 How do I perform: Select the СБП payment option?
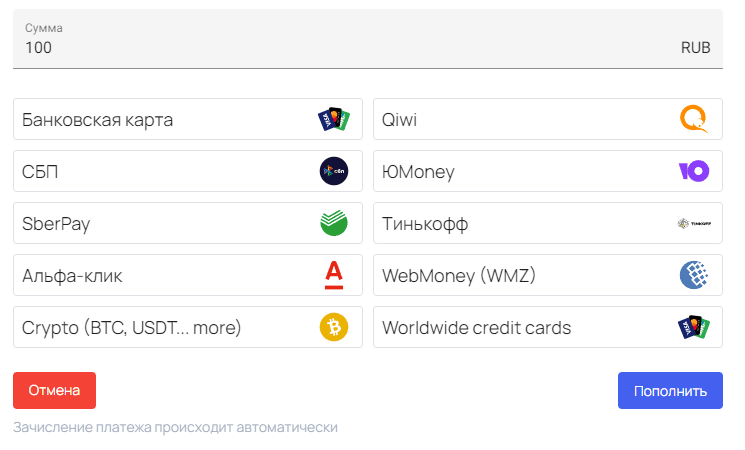click(x=188, y=171)
